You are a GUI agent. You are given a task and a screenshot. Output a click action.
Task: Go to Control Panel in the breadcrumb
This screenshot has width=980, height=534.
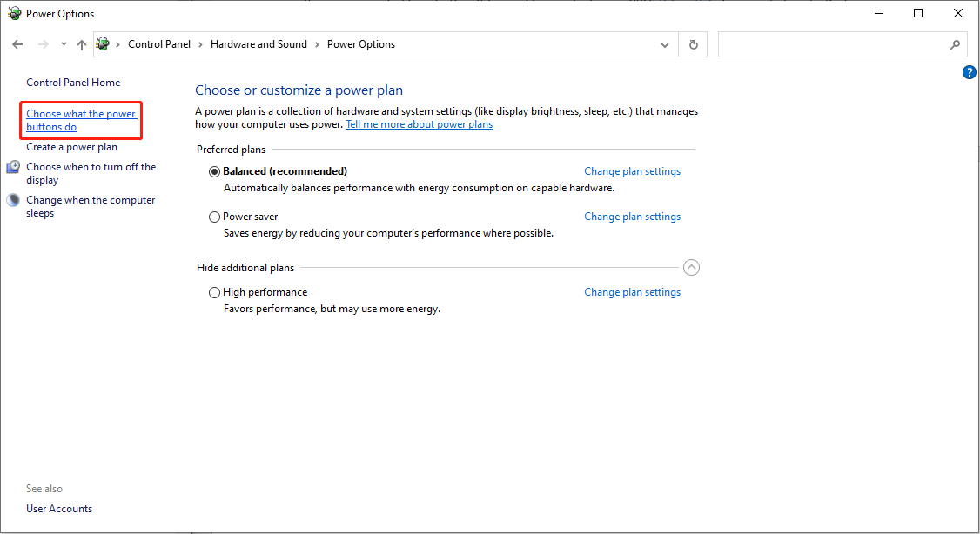(x=158, y=43)
